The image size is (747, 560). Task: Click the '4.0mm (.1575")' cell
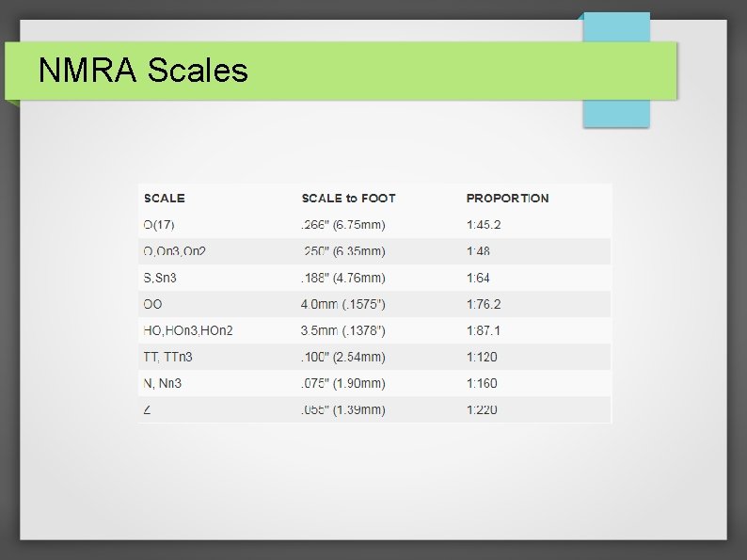[x=343, y=304]
